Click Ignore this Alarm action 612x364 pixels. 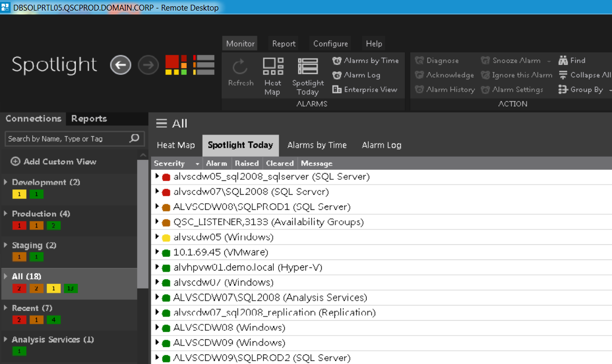[x=517, y=75]
